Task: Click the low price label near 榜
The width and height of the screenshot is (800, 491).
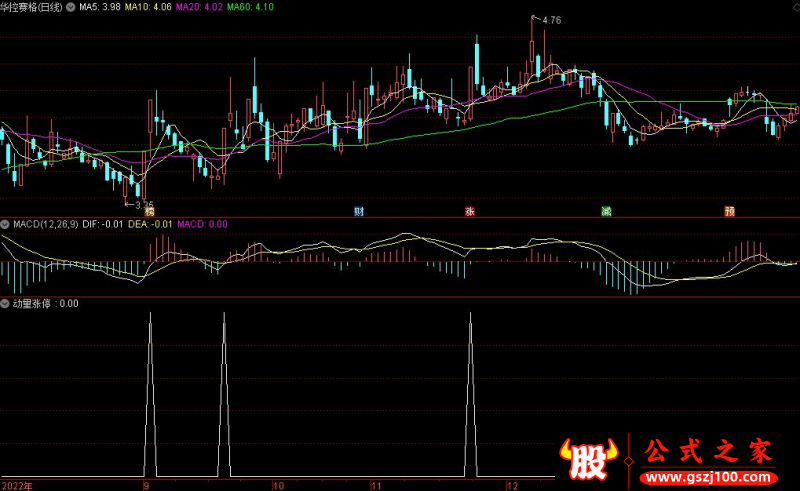Action: [144, 205]
